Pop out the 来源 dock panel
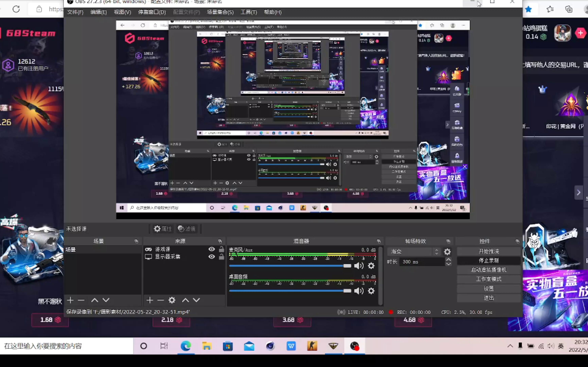588x367 pixels. click(220, 241)
